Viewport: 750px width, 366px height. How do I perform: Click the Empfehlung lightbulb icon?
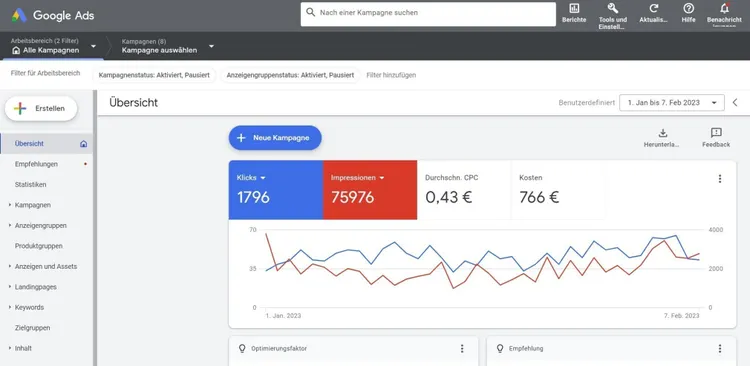click(500, 348)
